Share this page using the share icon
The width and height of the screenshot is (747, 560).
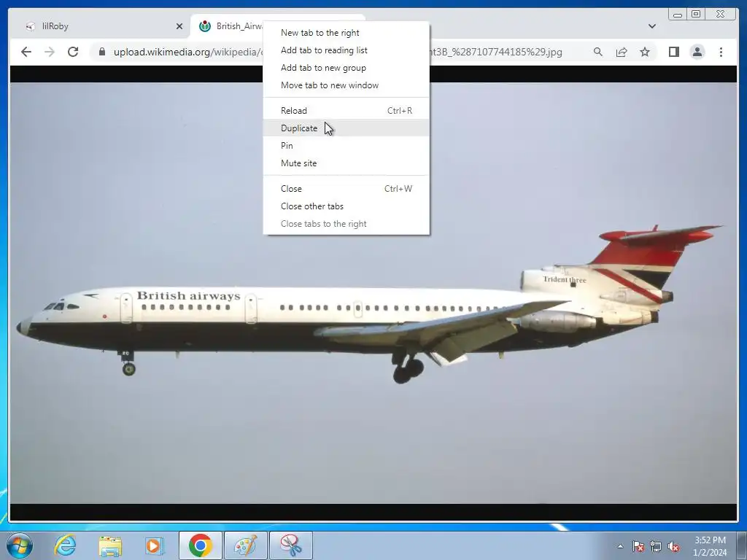622,52
